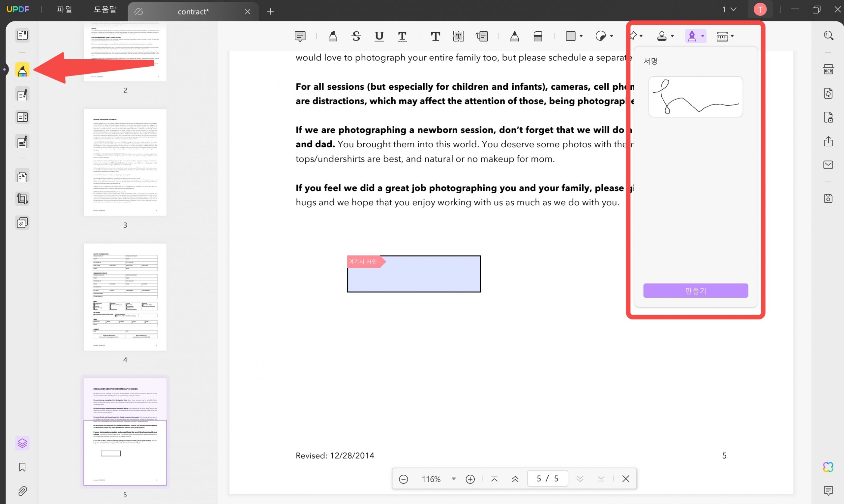Image resolution: width=844 pixels, height=504 pixels.
Task: Toggle the Layers panel icon
Action: 22,443
